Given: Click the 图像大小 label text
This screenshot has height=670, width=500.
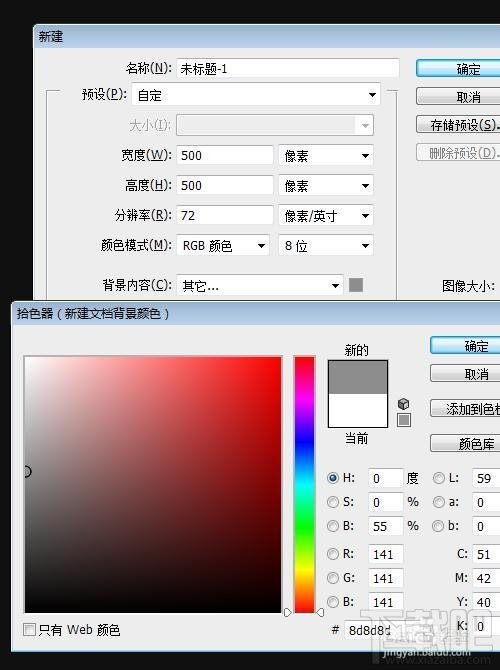Looking at the screenshot, I should pos(468,286).
